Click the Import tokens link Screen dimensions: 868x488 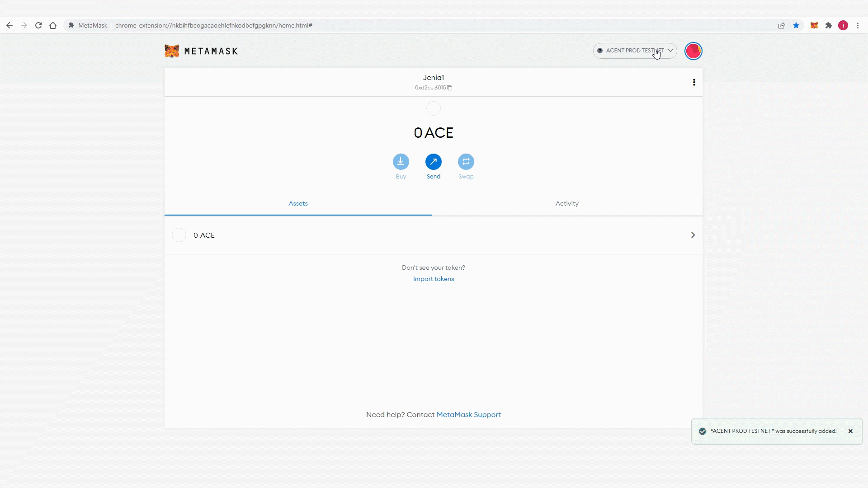pos(434,279)
